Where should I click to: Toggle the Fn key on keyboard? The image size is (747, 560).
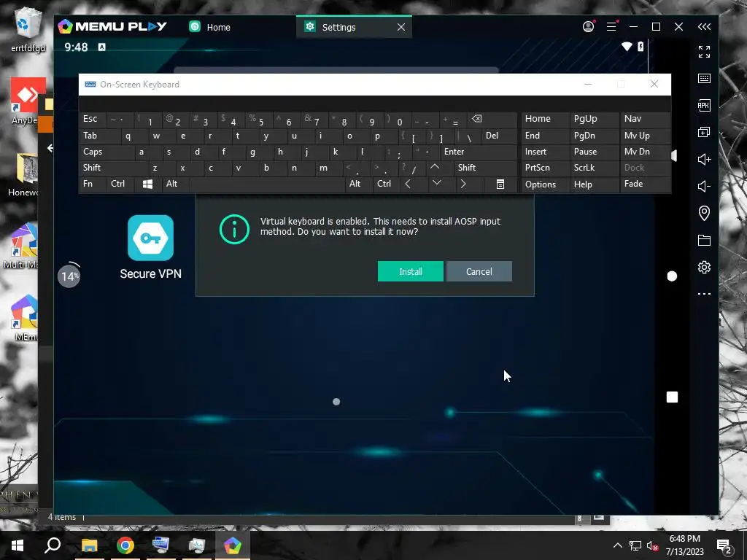tap(93, 184)
